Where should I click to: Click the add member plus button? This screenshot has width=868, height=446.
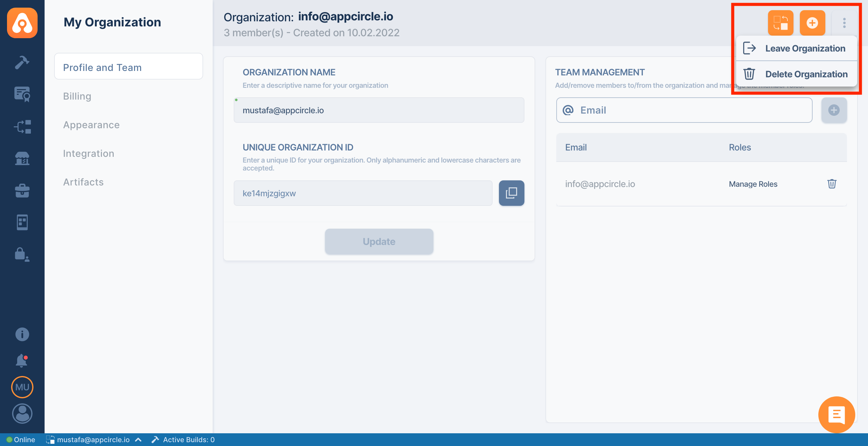pos(834,110)
